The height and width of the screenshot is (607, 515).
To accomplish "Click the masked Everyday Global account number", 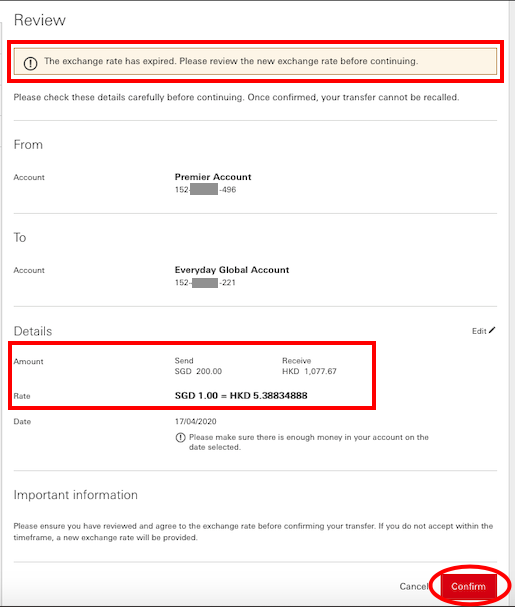I will tap(205, 283).
